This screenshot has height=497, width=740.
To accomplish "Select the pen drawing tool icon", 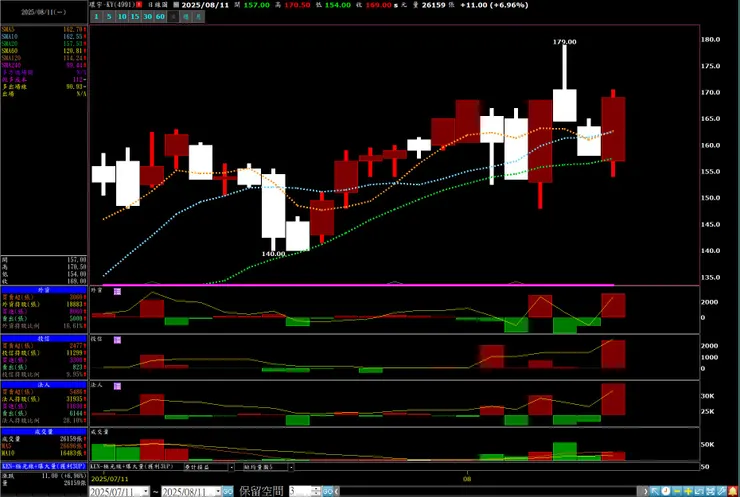I will click(x=722, y=491).
